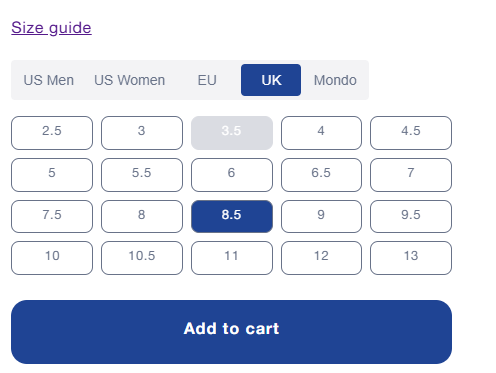
Task: Select size 11
Action: tap(232, 258)
